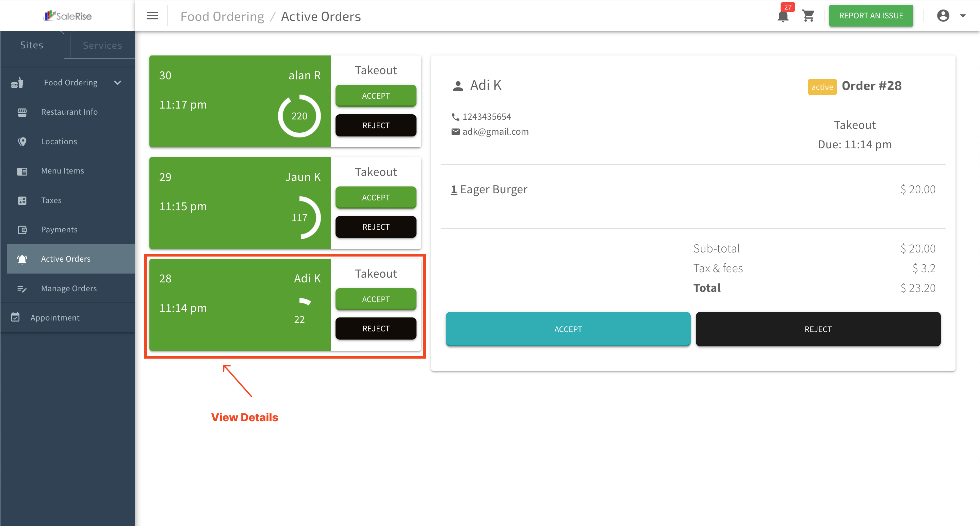The height and width of the screenshot is (526, 980).
Task: Select the Sites tab
Action: pyautogui.click(x=32, y=45)
